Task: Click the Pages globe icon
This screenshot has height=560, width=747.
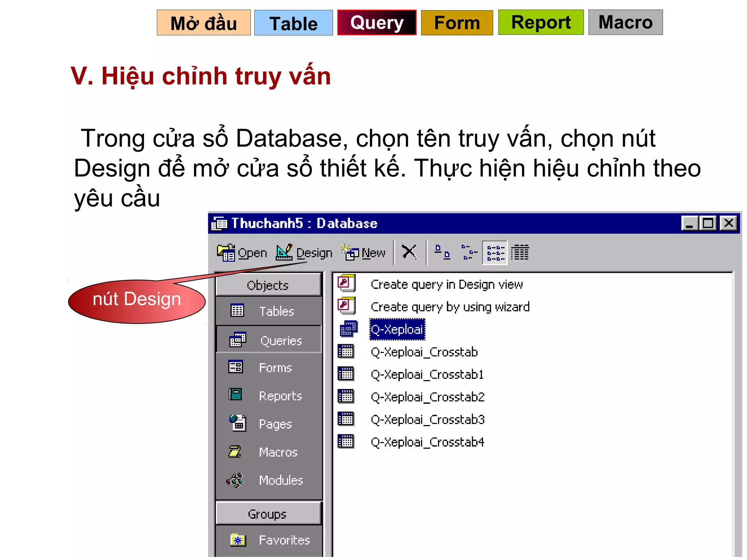Action: pyautogui.click(x=237, y=423)
